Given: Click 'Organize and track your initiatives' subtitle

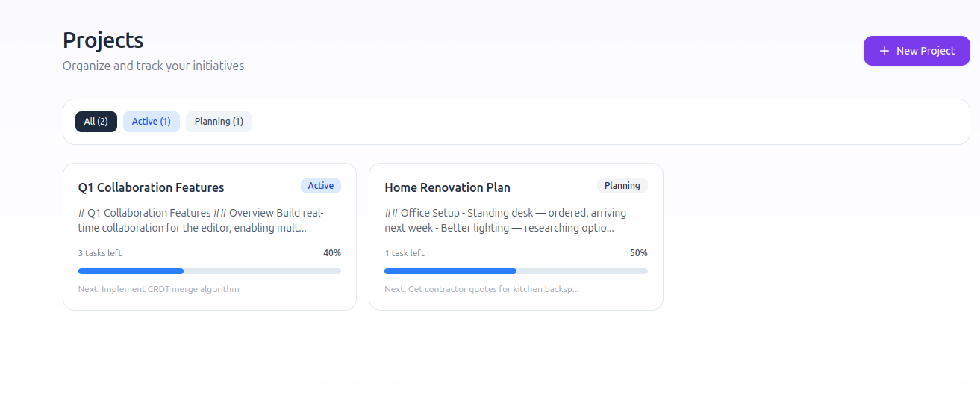Looking at the screenshot, I should point(154,66).
